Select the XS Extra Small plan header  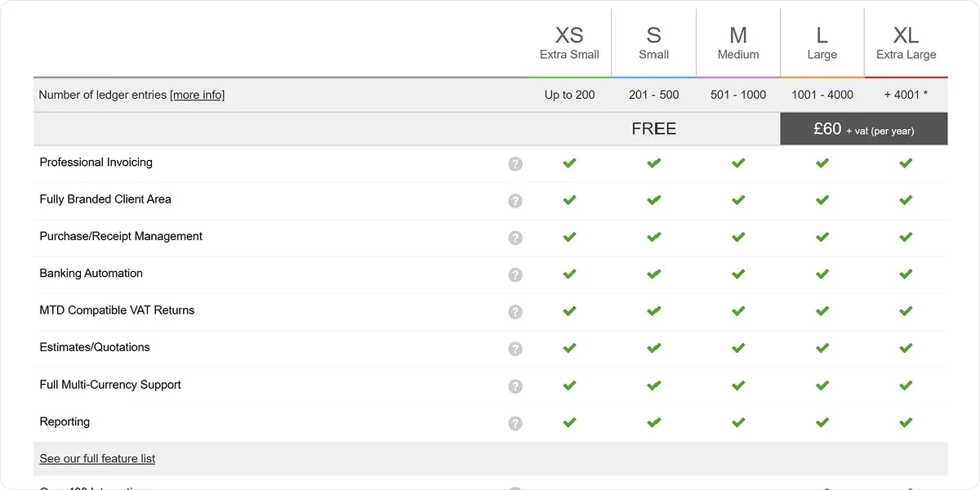click(x=569, y=43)
